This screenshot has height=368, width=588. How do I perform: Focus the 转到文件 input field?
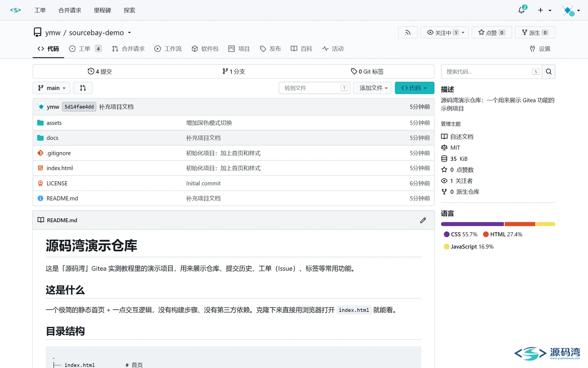click(315, 88)
